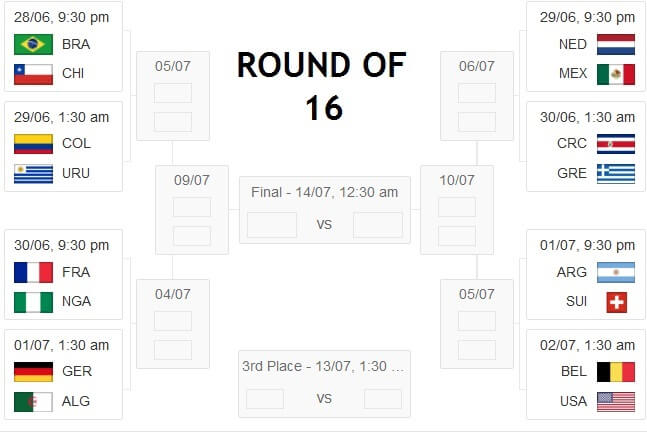Click the ALG team label
This screenshot has width=647, height=432.
click(x=76, y=401)
